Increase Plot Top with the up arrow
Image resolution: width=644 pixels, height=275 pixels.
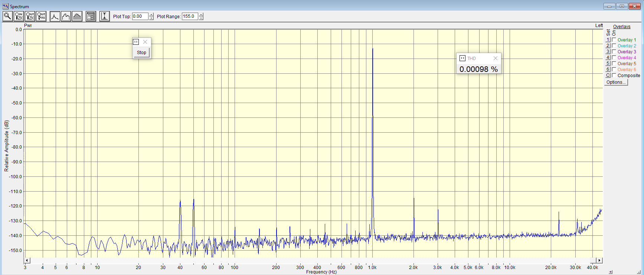pos(151,14)
